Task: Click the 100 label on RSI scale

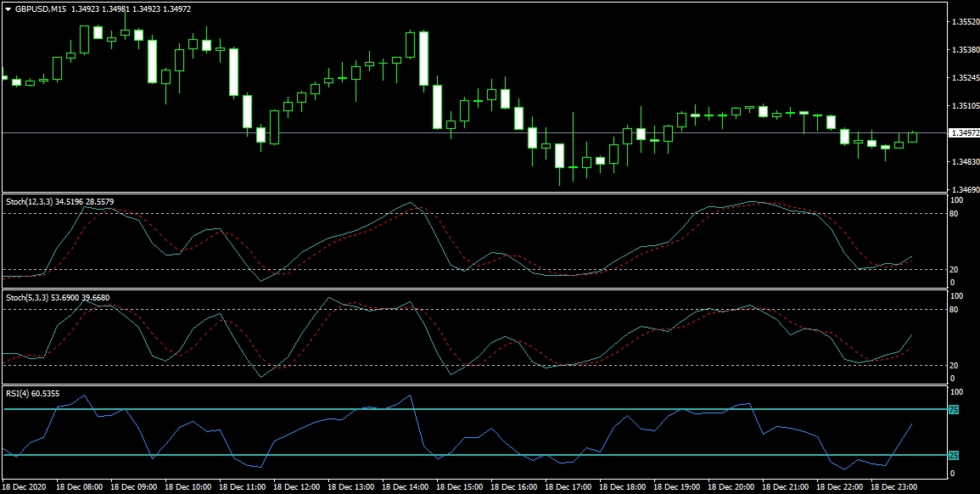Action: click(x=956, y=393)
